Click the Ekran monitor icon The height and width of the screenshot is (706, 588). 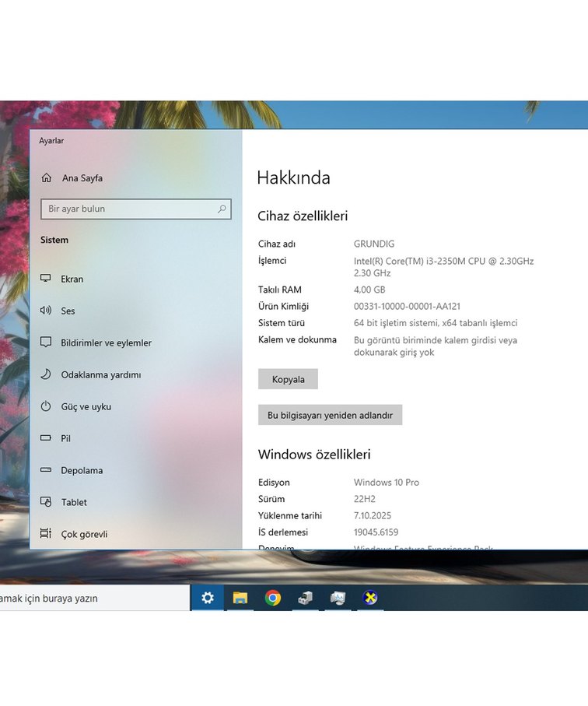[45, 278]
